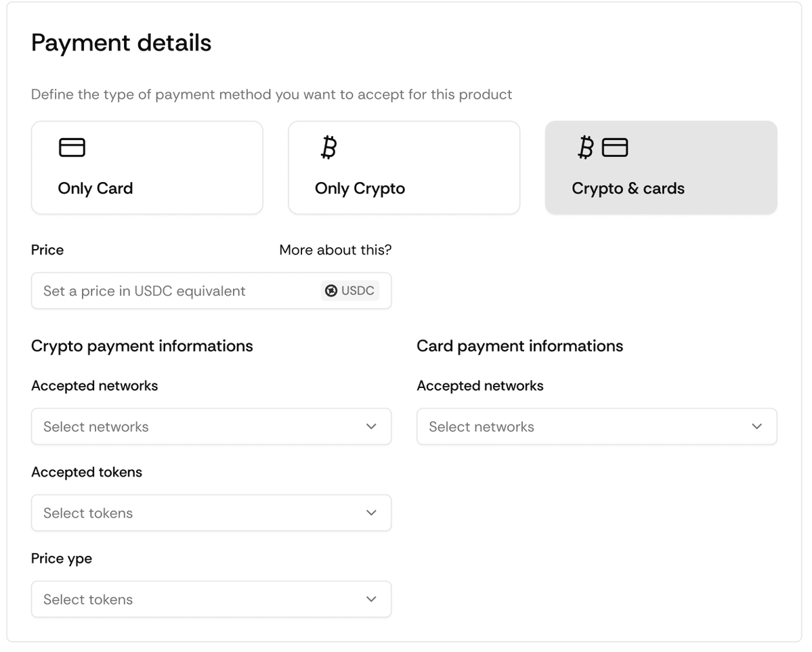The width and height of the screenshot is (812, 652).
Task: Click the Bitcoin icon in Crypto & cards
Action: tap(586, 148)
